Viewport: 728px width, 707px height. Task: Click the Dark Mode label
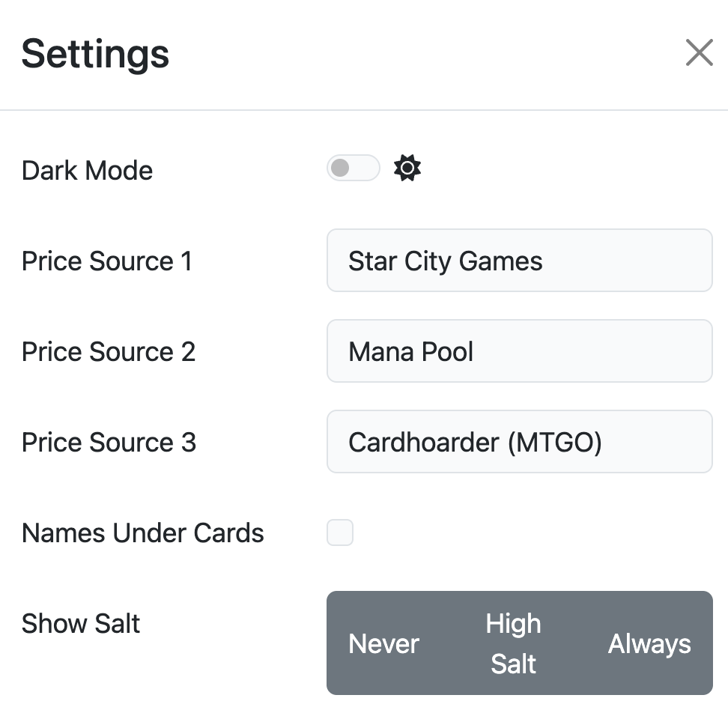[87, 171]
